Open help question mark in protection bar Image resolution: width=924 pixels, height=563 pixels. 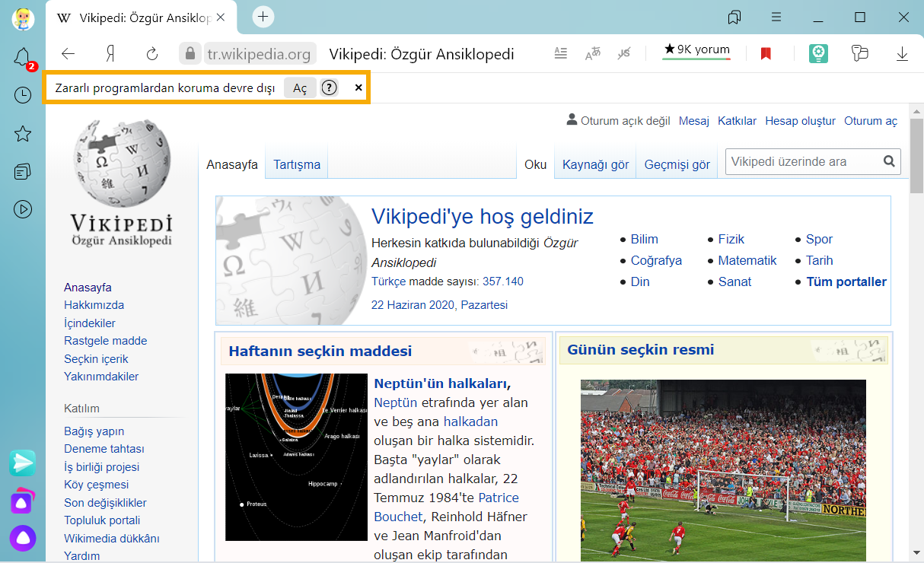pyautogui.click(x=329, y=87)
